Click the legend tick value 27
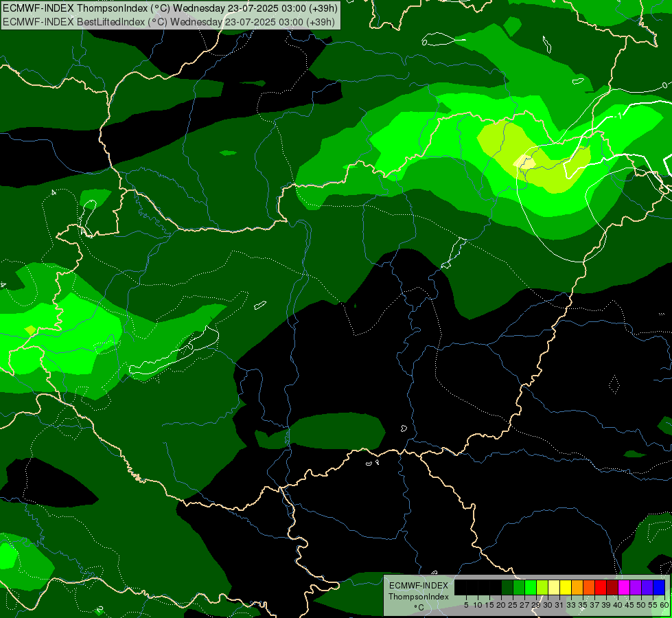This screenshot has height=618, width=672. pyautogui.click(x=525, y=605)
